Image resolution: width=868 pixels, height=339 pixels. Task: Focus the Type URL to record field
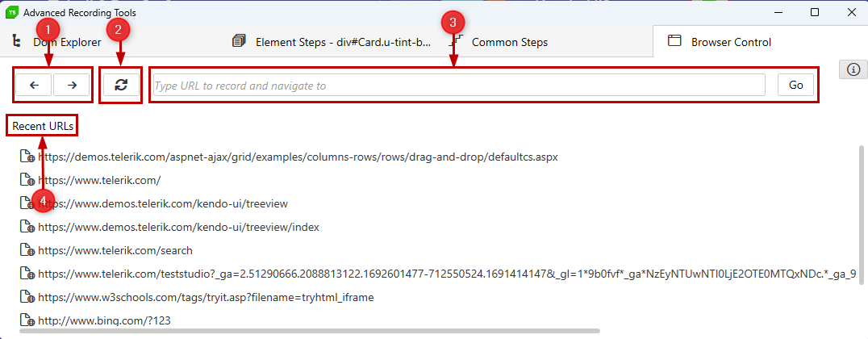tap(459, 86)
